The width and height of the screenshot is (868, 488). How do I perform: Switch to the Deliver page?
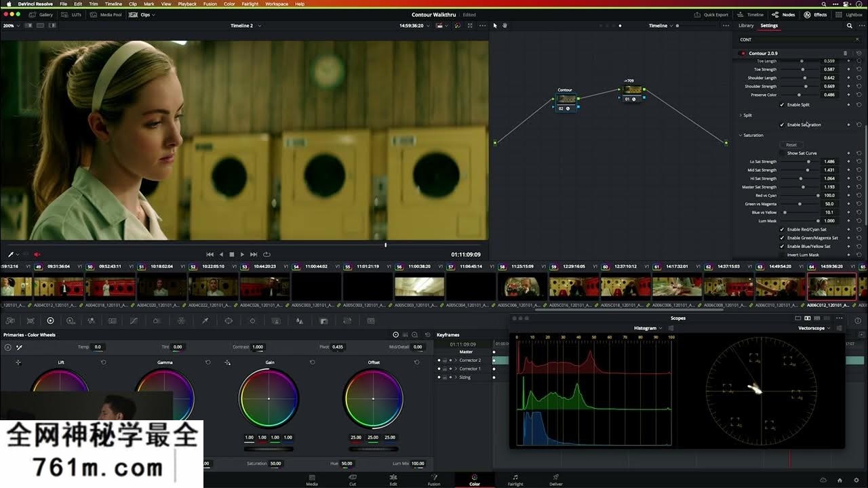556,480
